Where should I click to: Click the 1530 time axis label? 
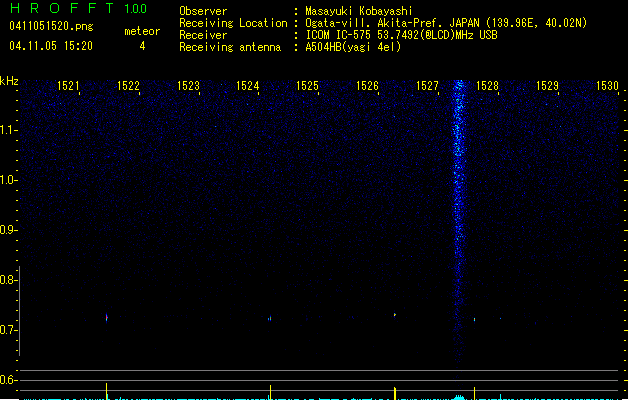coord(607,86)
